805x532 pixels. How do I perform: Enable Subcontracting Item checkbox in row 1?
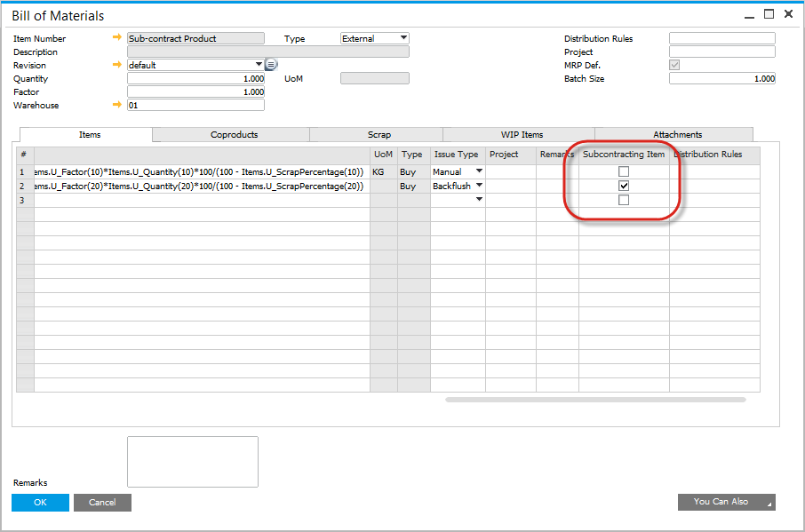point(624,171)
